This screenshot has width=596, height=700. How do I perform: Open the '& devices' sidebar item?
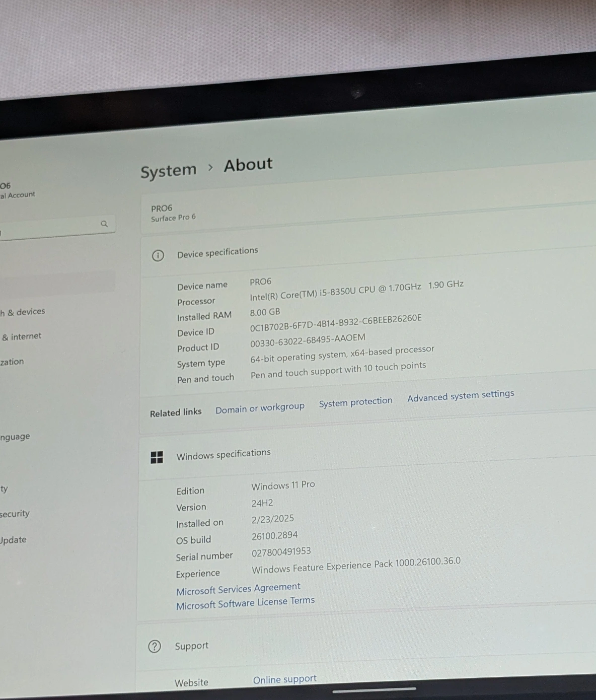click(x=23, y=312)
